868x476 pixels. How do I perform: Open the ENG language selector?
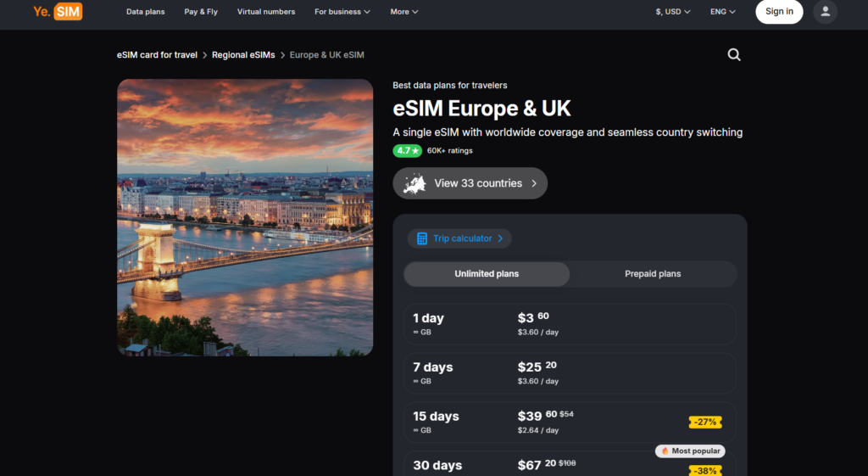pyautogui.click(x=722, y=12)
